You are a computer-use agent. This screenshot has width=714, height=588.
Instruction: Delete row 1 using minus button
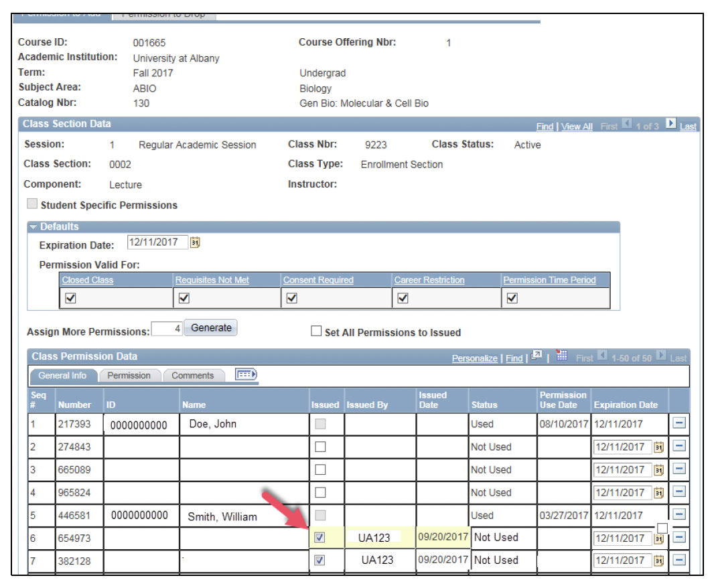(679, 423)
